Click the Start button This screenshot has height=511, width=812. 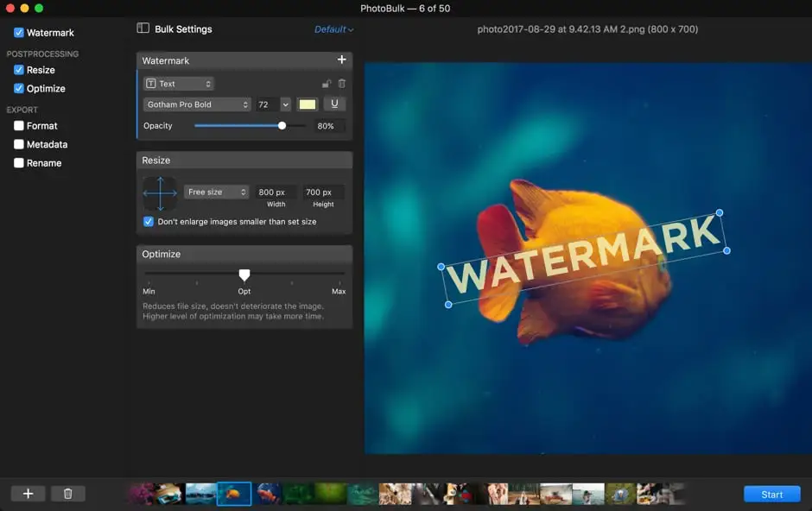tap(771, 495)
